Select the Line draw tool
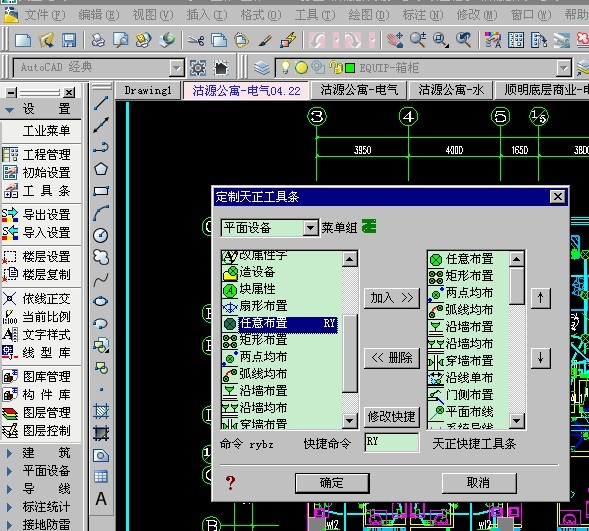 point(101,103)
